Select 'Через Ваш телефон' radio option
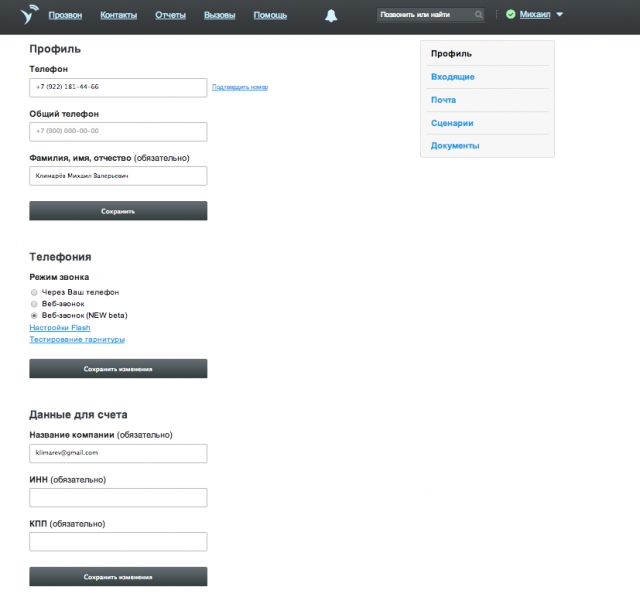The height and width of the screenshot is (597, 640). coord(34,292)
